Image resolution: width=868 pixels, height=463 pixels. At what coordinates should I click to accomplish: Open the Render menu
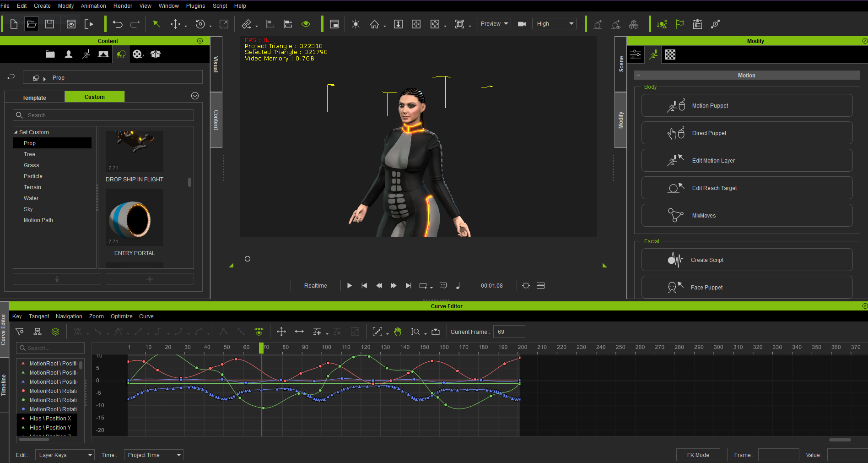tap(123, 6)
